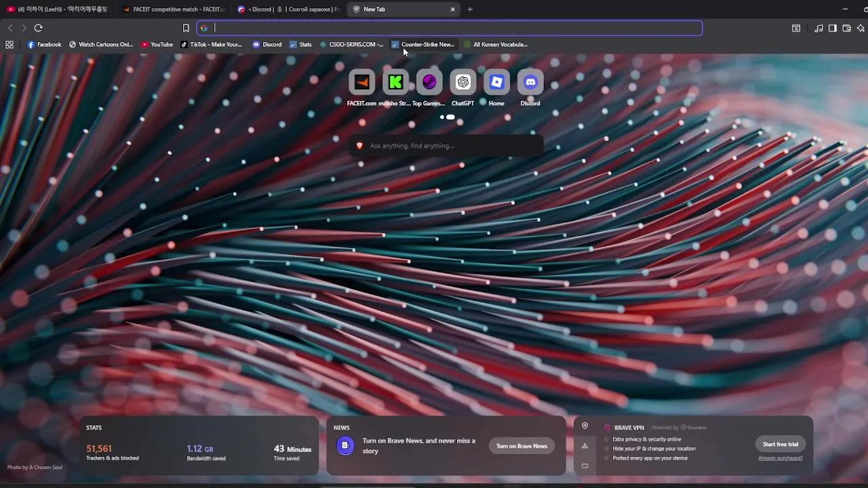Viewport: 868px width, 488px height.
Task: Go to first top sites page dot
Action: [x=442, y=117]
